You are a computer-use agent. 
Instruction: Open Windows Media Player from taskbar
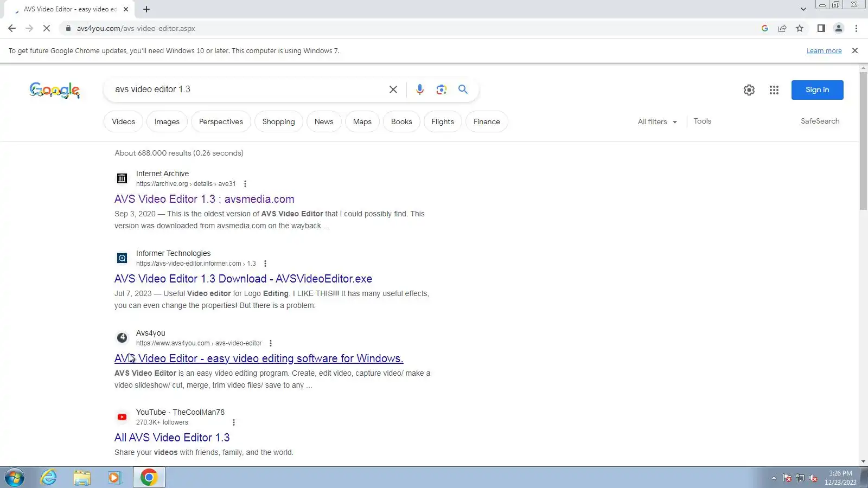(x=114, y=478)
